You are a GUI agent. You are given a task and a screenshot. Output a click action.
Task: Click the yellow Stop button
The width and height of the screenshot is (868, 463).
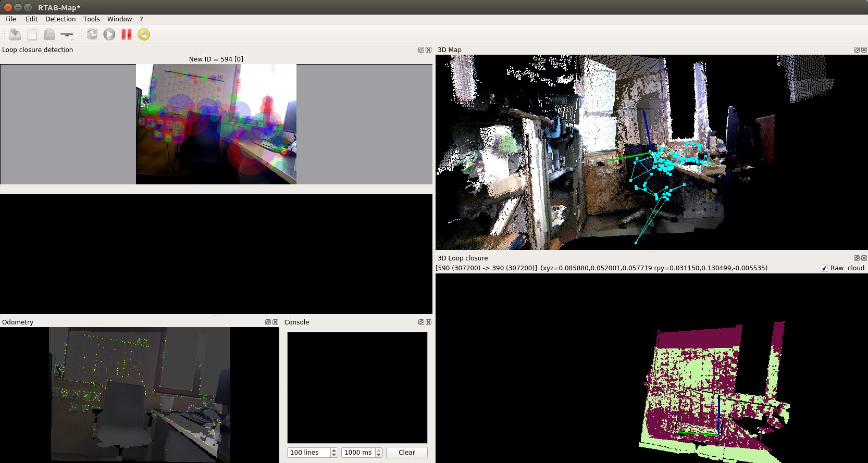144,34
